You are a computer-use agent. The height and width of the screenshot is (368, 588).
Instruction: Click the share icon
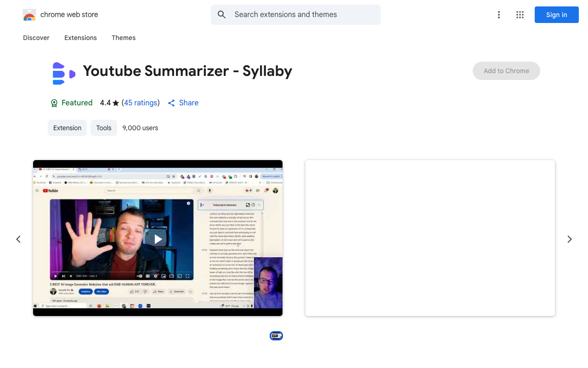pos(171,103)
